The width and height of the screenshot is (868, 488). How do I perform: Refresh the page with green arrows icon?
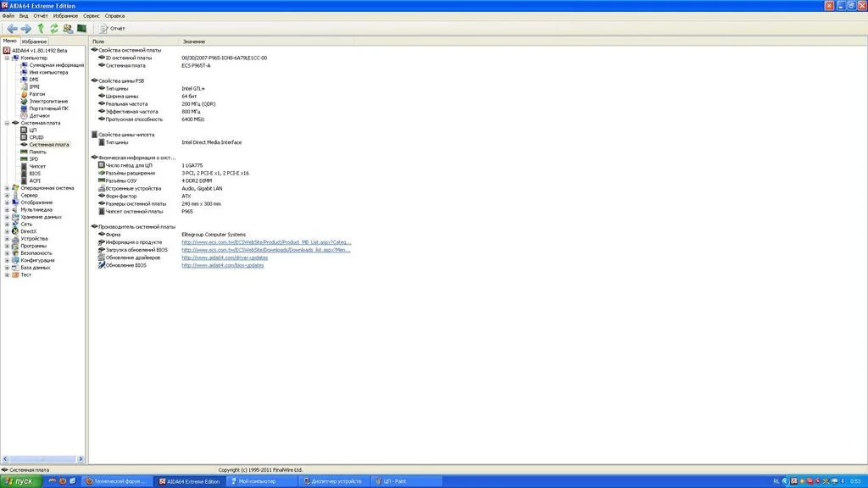(x=53, y=28)
